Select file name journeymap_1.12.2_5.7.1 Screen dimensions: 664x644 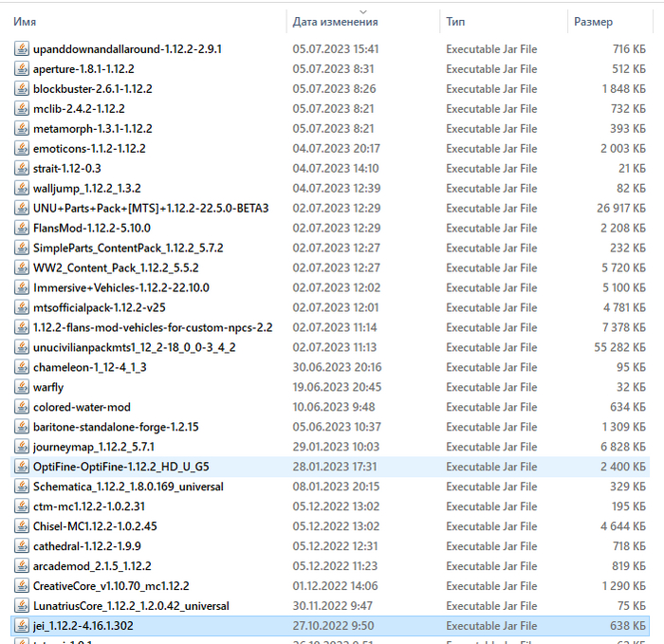coord(94,447)
